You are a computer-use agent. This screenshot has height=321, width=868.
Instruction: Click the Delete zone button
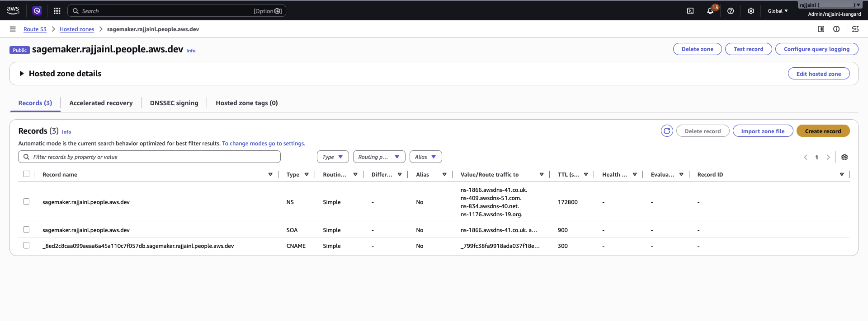pyautogui.click(x=697, y=49)
